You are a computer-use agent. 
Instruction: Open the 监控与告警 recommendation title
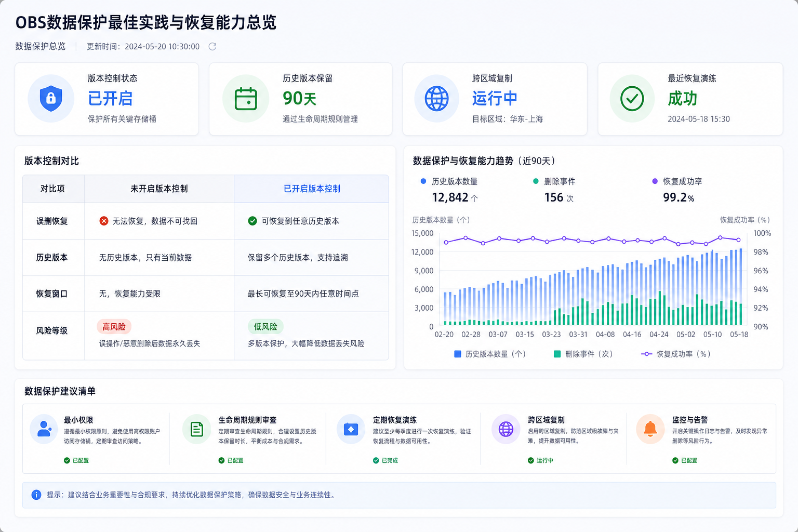pyautogui.click(x=690, y=420)
